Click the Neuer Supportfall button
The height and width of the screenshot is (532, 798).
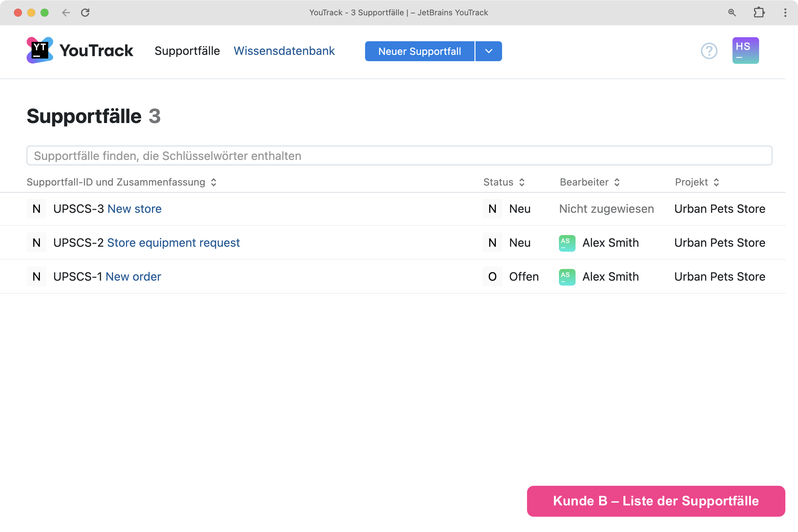tap(419, 51)
